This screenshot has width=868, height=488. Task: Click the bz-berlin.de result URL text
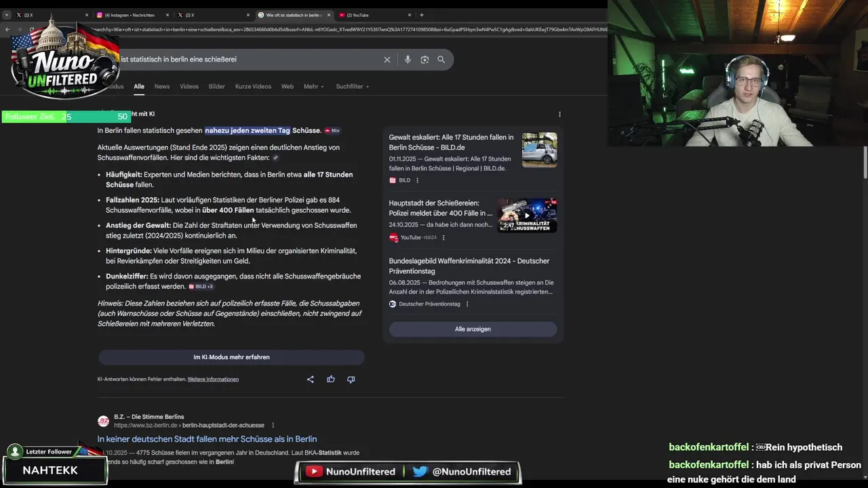(189, 426)
